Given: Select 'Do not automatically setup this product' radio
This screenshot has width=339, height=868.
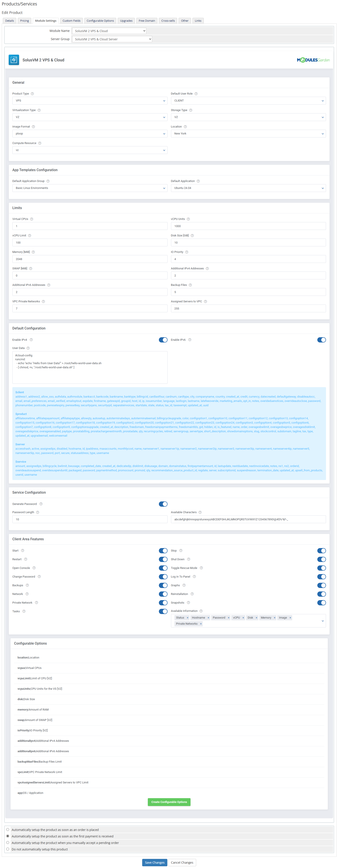Looking at the screenshot, I should [x=8, y=849].
